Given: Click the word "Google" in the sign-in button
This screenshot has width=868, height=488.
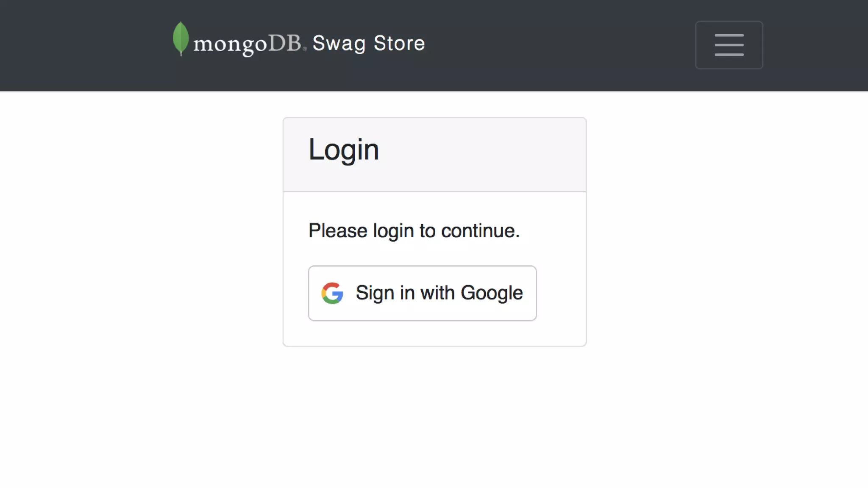Looking at the screenshot, I should pyautogui.click(x=492, y=293).
